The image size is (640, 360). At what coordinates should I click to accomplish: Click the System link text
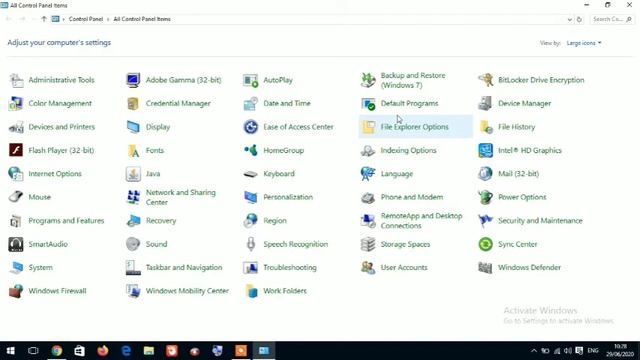(40, 268)
